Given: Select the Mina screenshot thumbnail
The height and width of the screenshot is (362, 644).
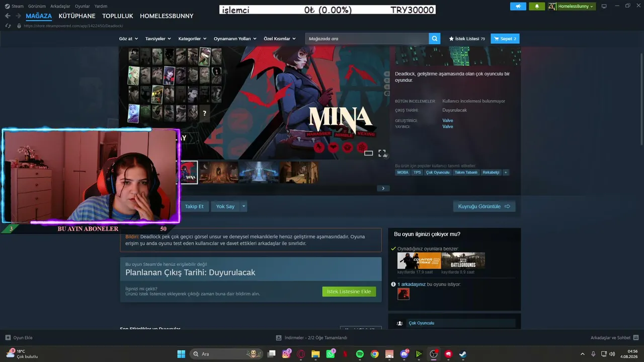Looking at the screenshot, I should pyautogui.click(x=189, y=172).
